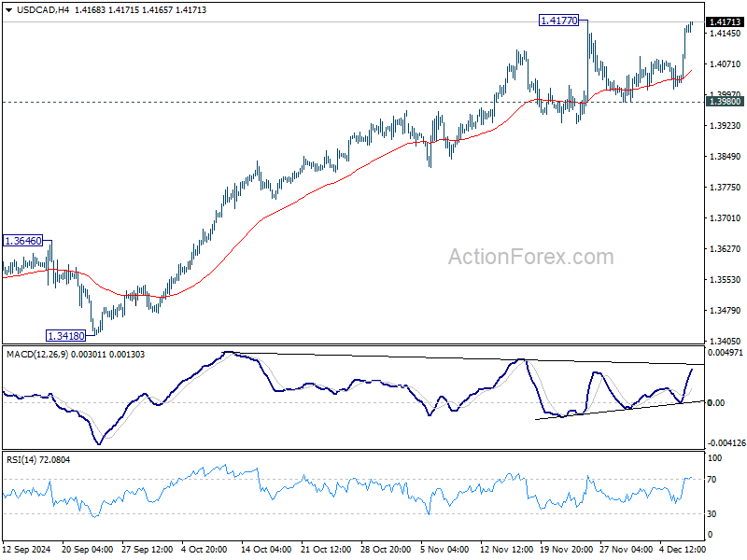Click the 1.36460 price label
747x560 pixels.
(x=22, y=241)
